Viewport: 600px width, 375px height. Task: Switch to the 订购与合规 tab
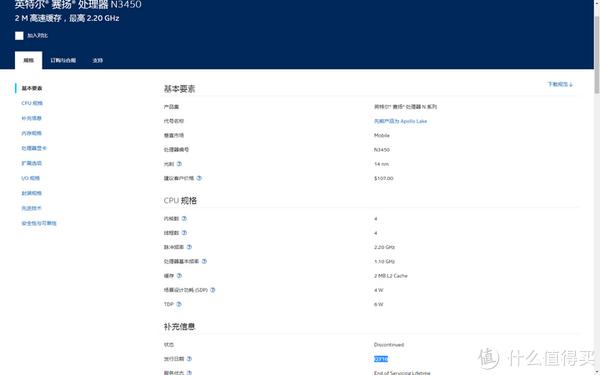[63, 60]
